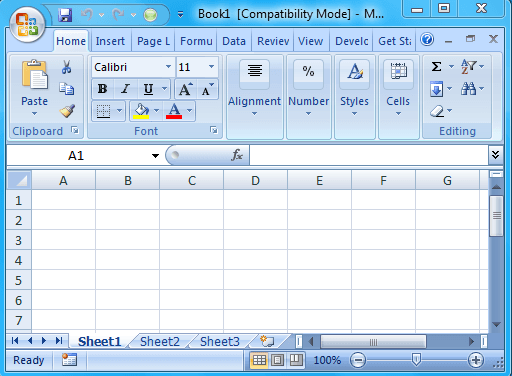Switch to Page Layout view
512x376 pixels.
[277, 360]
